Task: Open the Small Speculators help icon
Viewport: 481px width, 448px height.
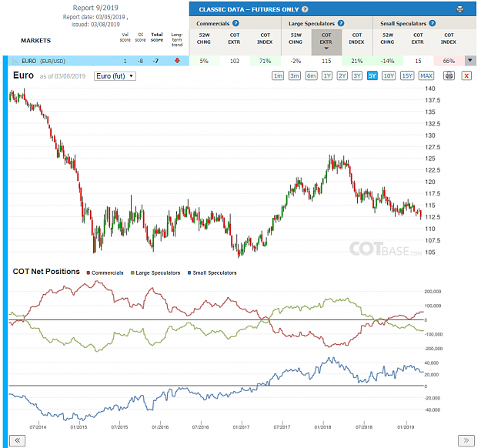Action: pos(433,23)
